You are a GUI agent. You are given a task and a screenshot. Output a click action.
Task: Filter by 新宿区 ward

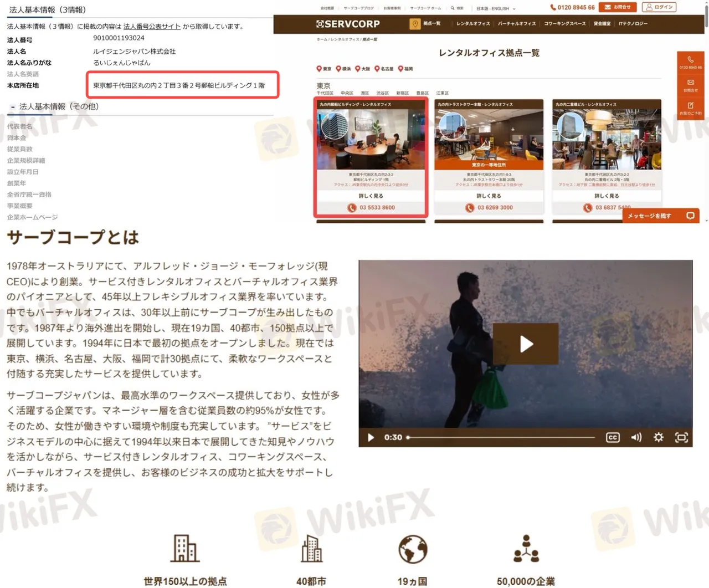point(403,93)
